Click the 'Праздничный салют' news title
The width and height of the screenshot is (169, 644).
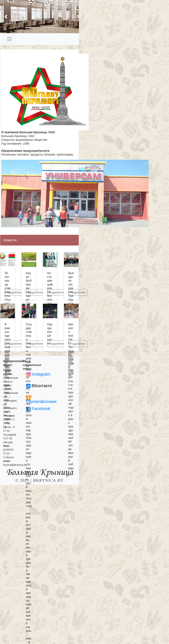(x=50, y=334)
